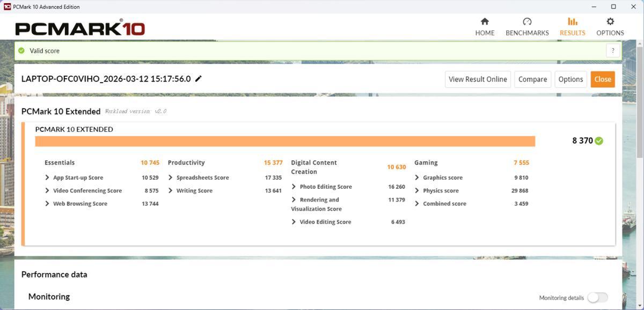
Task: Expand the Video Conferencing Score row
Action: [x=48, y=190]
